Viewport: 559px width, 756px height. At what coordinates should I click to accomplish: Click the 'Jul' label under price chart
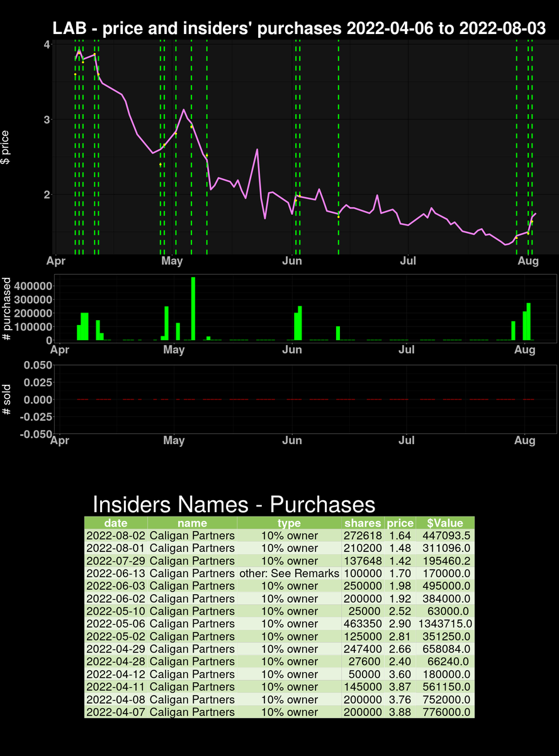409,260
